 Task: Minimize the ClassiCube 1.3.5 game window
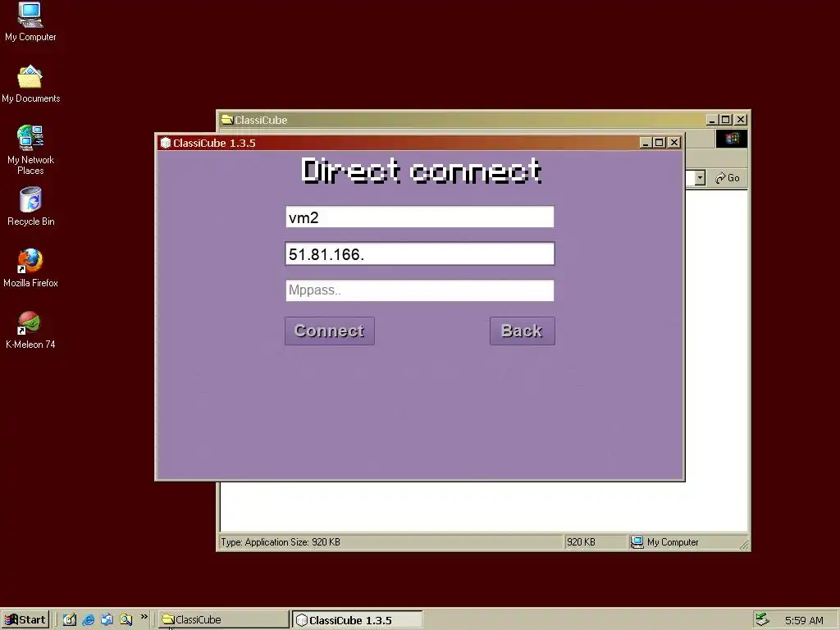(646, 143)
